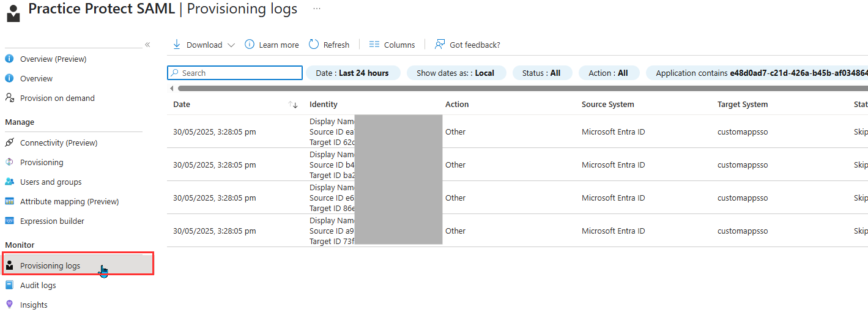This screenshot has height=315, width=868.
Task: Click the Date column header
Action: tap(182, 105)
